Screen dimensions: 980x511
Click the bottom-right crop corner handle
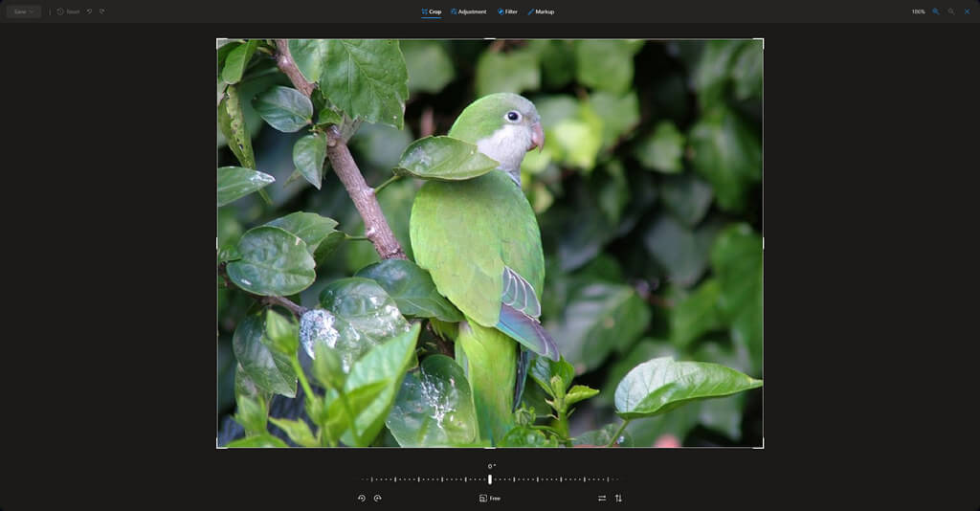pyautogui.click(x=762, y=446)
